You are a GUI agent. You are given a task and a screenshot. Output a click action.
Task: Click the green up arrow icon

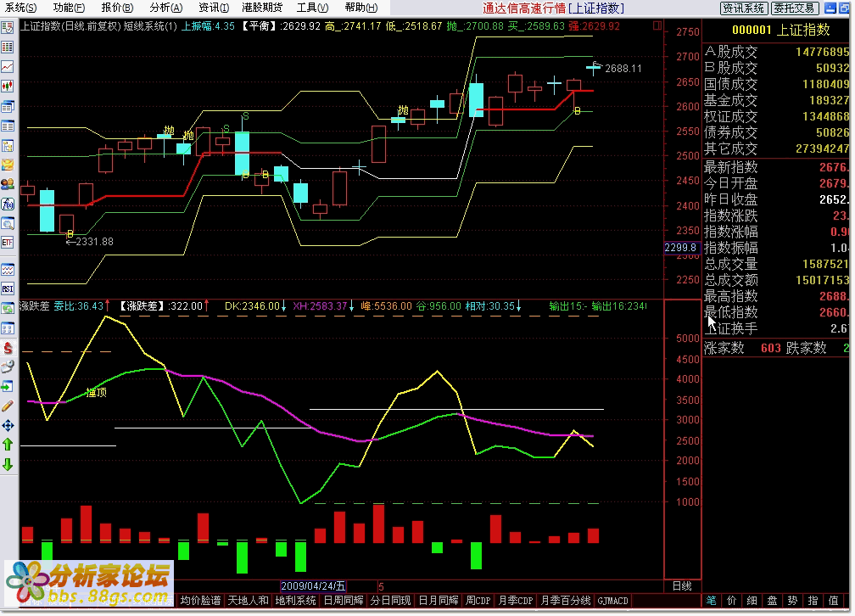click(x=8, y=445)
